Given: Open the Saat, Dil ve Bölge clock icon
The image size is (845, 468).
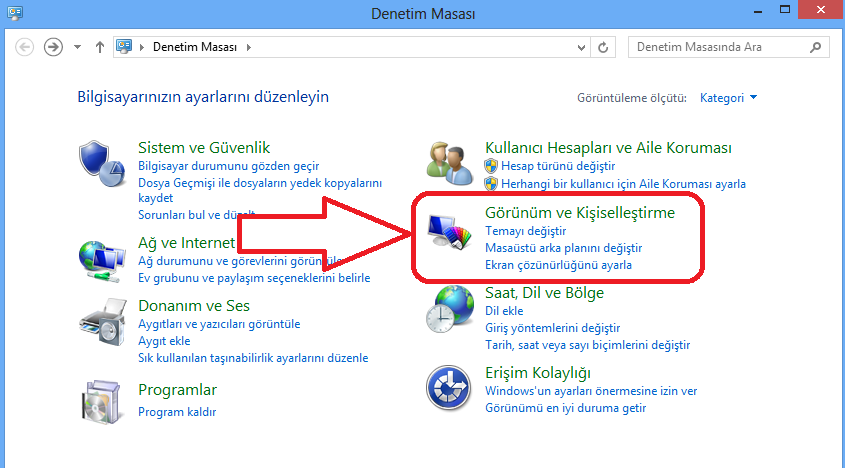Looking at the screenshot, I should click(x=450, y=309).
